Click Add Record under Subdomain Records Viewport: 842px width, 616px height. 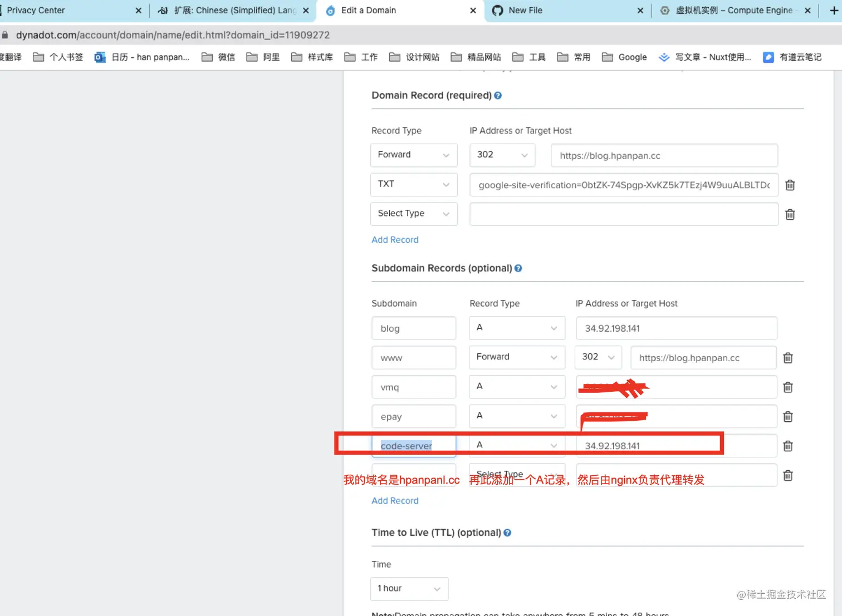(395, 501)
